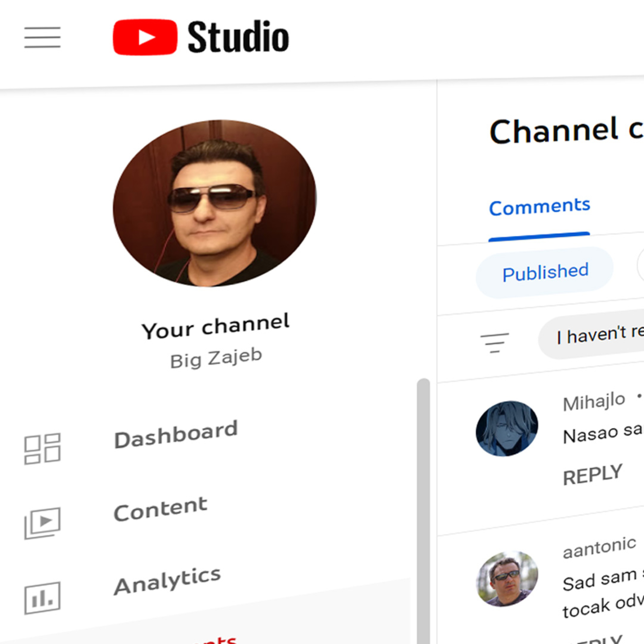Switch to the Comments tab
Image resolution: width=644 pixels, height=644 pixels.
539,207
